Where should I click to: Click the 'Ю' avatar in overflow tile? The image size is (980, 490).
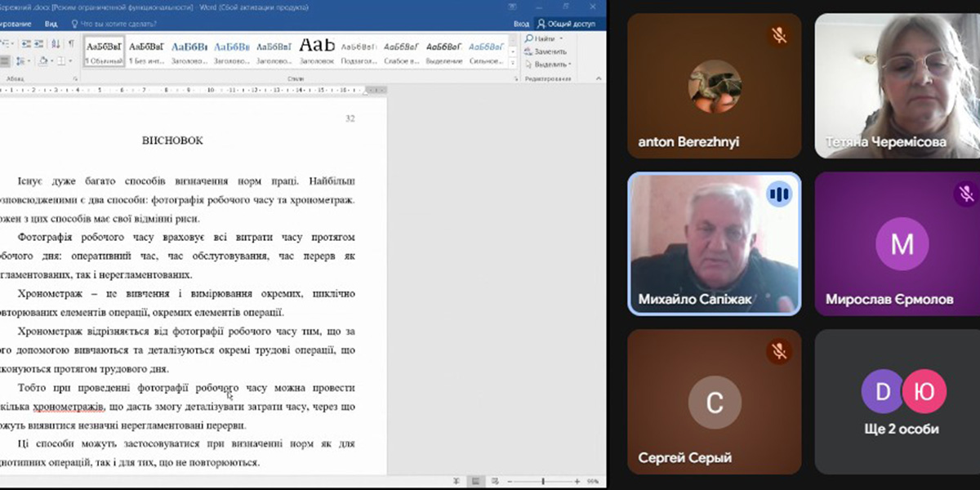pyautogui.click(x=924, y=391)
